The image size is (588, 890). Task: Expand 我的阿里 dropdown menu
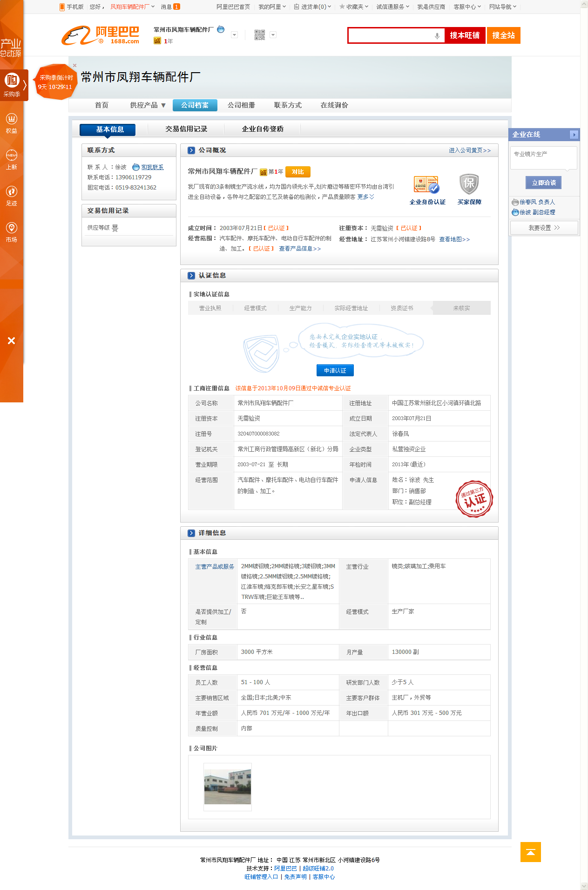tap(272, 7)
